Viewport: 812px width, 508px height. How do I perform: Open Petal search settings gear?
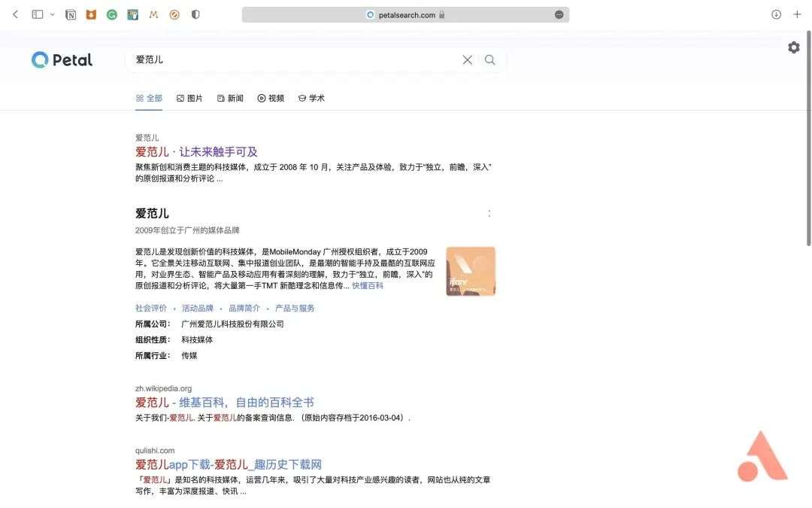coord(794,47)
